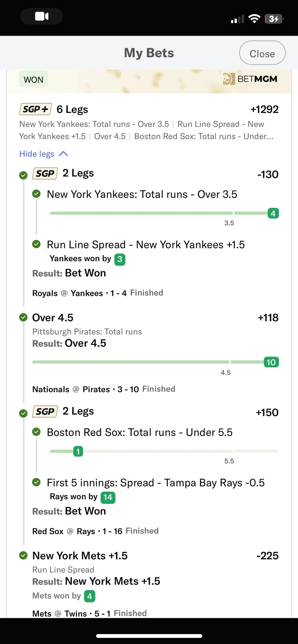Tap the Yankees won by 3 badge

(120, 259)
